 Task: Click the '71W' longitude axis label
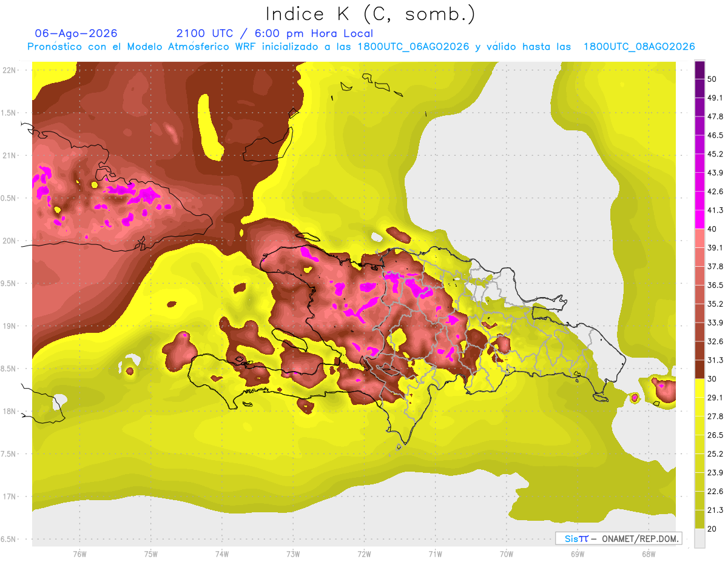435,554
